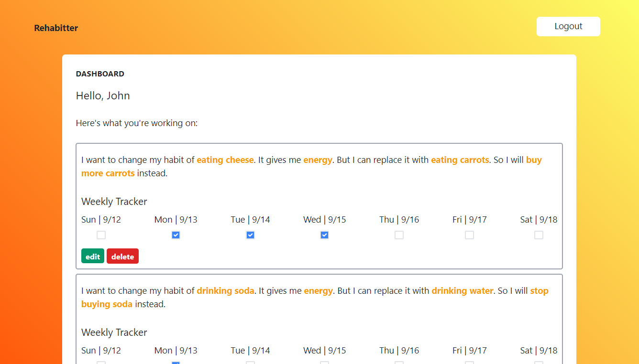Toggle the Mon 9/13 checkbox in the soda tracker
This screenshot has height=364, width=639.
176,363
